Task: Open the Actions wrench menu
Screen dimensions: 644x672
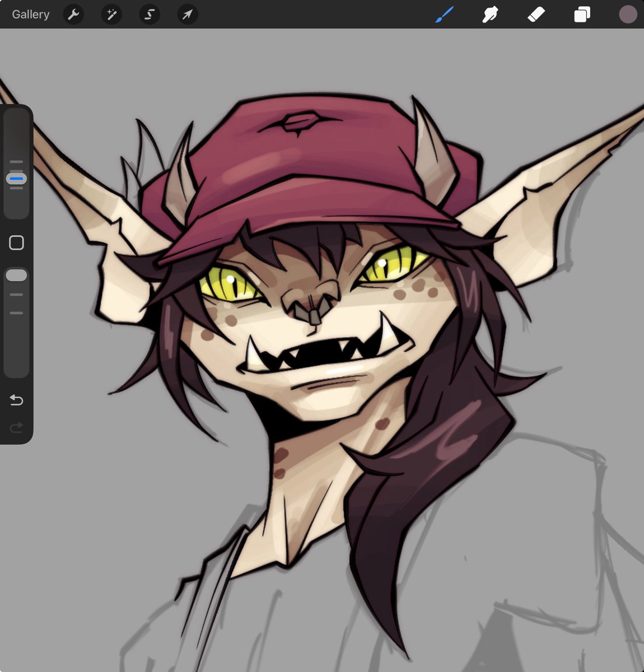Action: point(73,15)
